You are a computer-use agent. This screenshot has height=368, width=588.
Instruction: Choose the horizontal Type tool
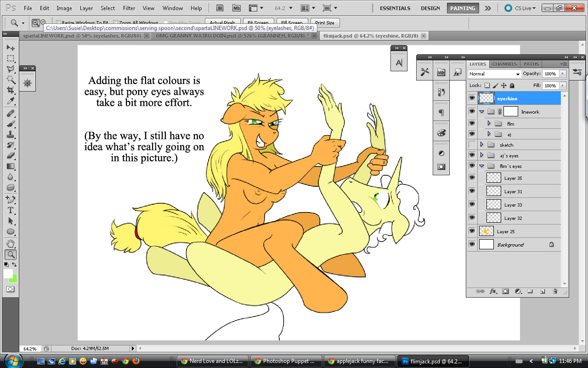tap(10, 210)
